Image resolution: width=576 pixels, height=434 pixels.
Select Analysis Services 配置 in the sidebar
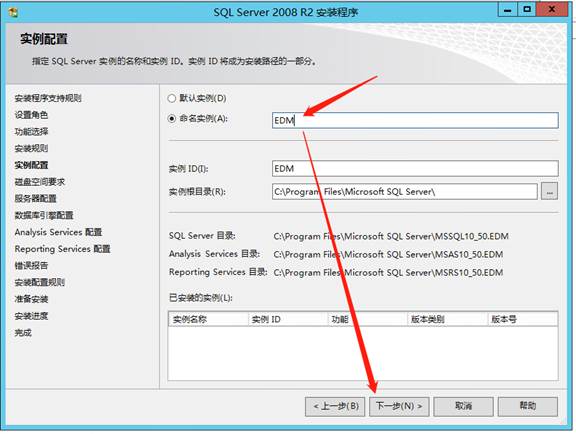58,232
